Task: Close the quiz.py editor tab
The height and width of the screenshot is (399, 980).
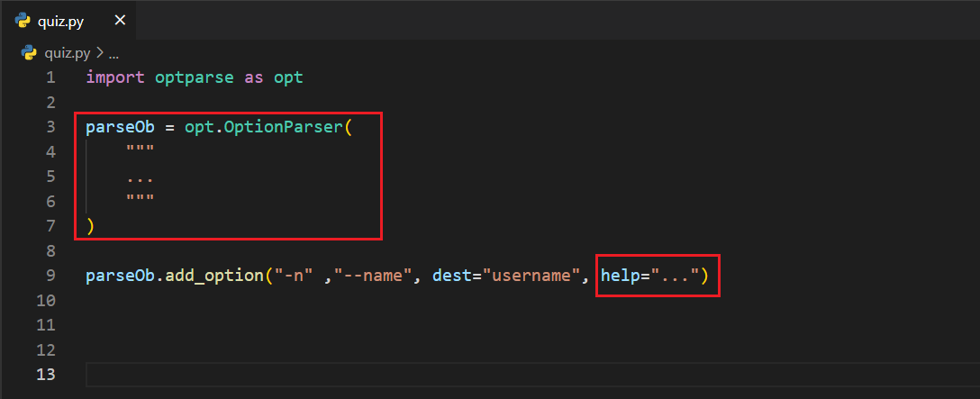Action: click(x=120, y=21)
